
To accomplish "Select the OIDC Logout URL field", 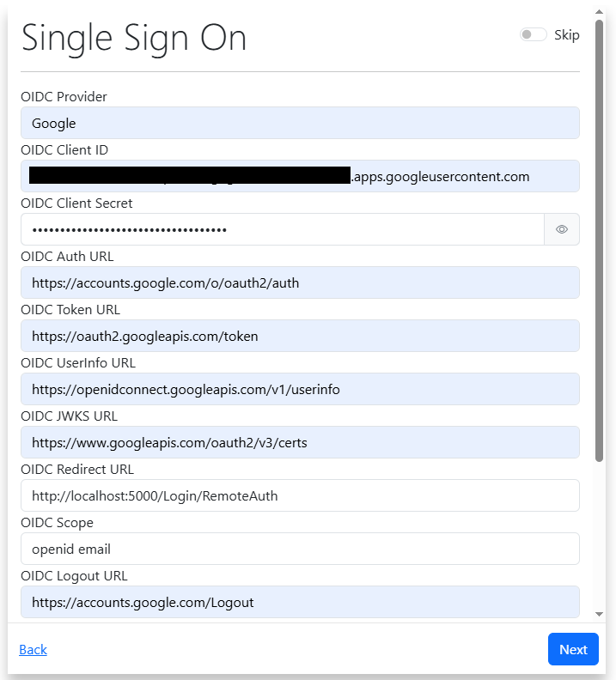I will point(300,602).
